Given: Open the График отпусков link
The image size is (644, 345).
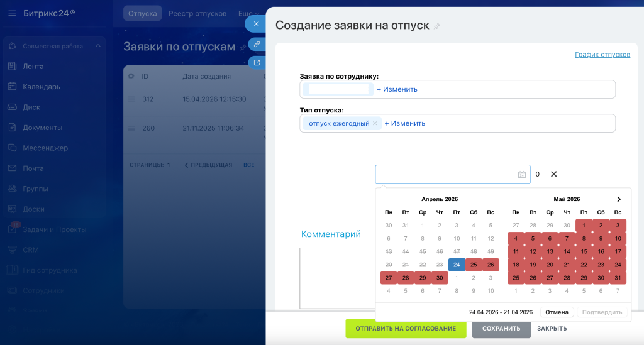Looking at the screenshot, I should [x=602, y=55].
